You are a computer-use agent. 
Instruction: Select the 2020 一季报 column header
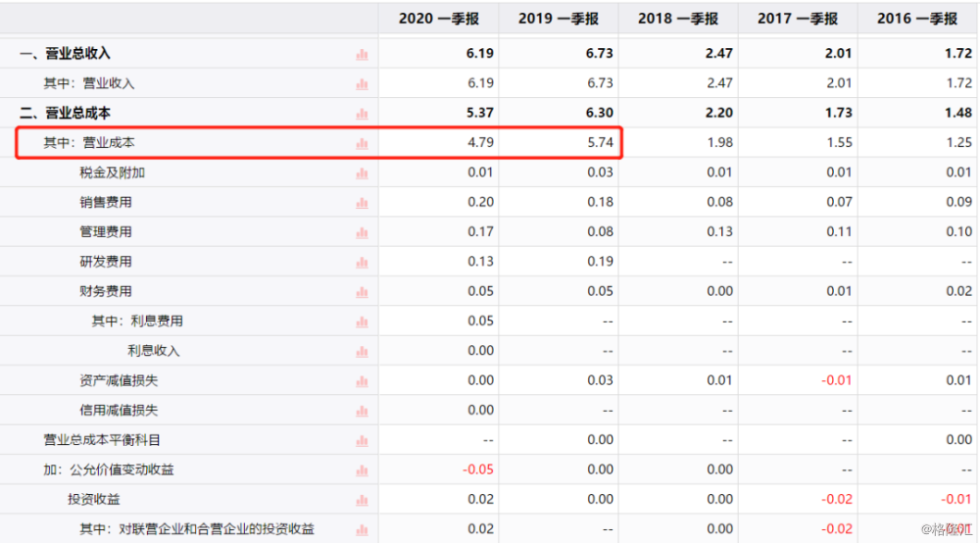point(438,19)
